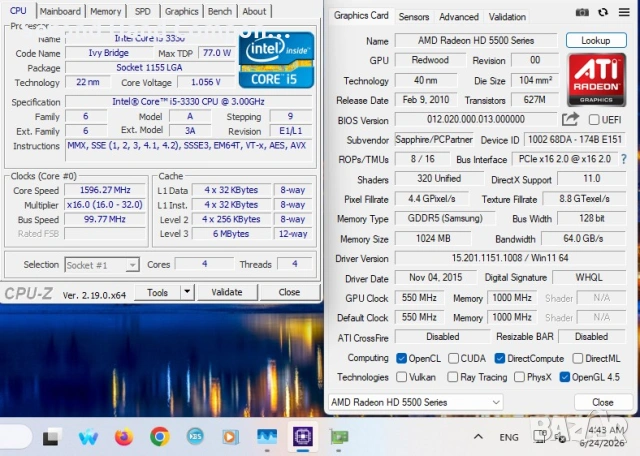
Task: Show hidden system tray icons
Action: point(478,437)
